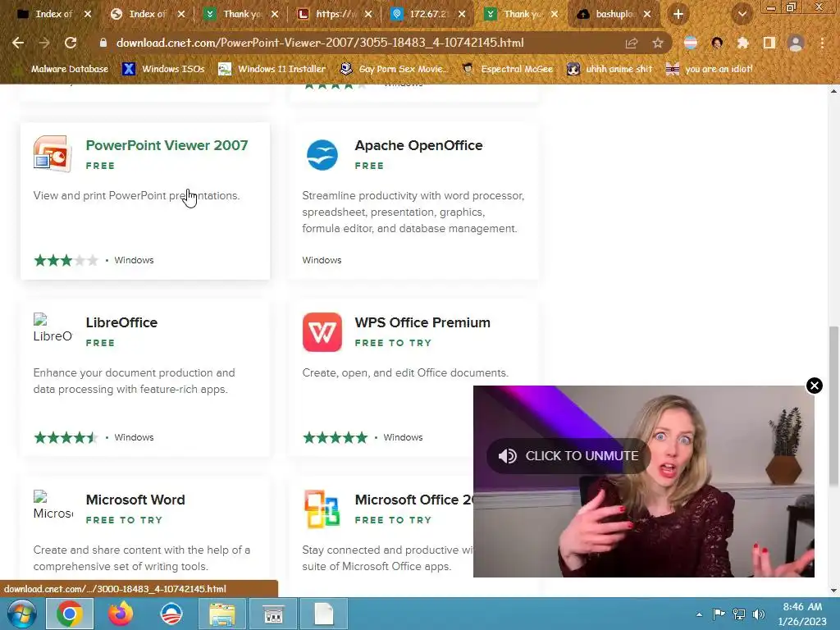Share this page via address bar icon
840x630 pixels.
click(x=632, y=43)
